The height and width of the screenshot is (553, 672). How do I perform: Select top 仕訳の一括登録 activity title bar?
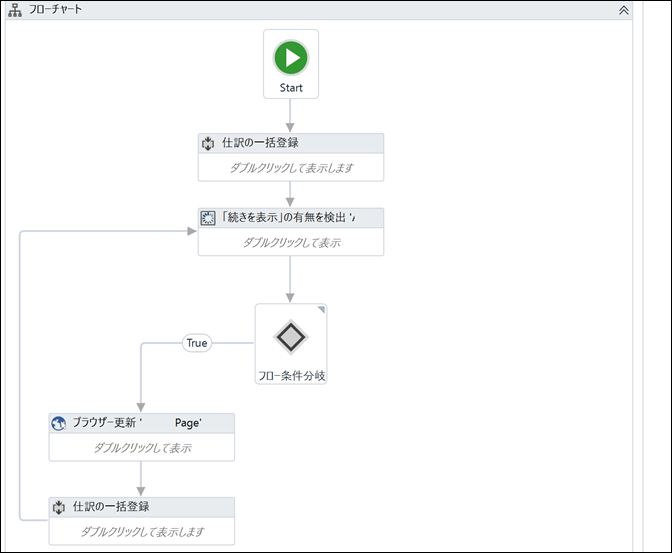(x=291, y=143)
